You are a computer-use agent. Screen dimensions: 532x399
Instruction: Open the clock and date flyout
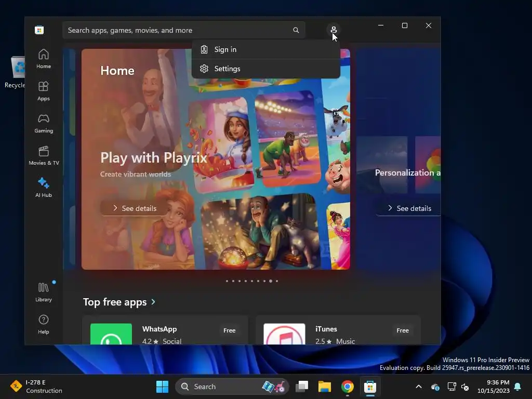[494, 387]
